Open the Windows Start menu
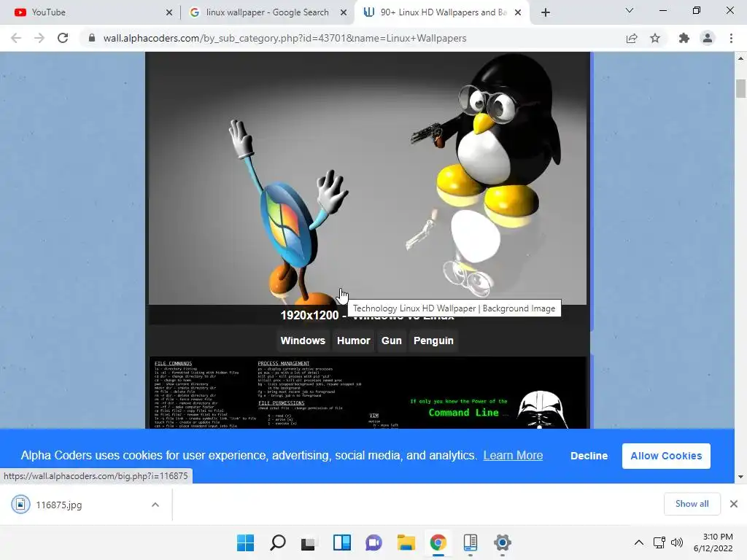The image size is (747, 560). coord(246,542)
